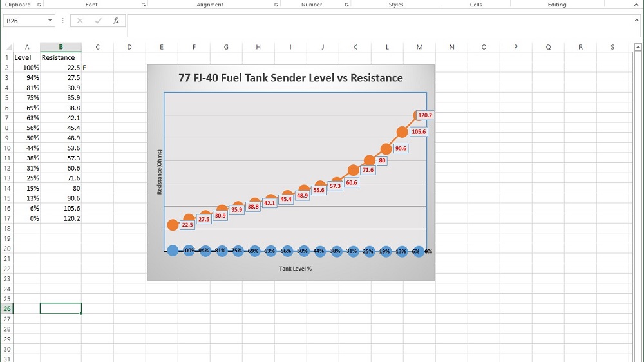Select row 31 header
The width and height of the screenshot is (644, 362).
(x=6, y=359)
